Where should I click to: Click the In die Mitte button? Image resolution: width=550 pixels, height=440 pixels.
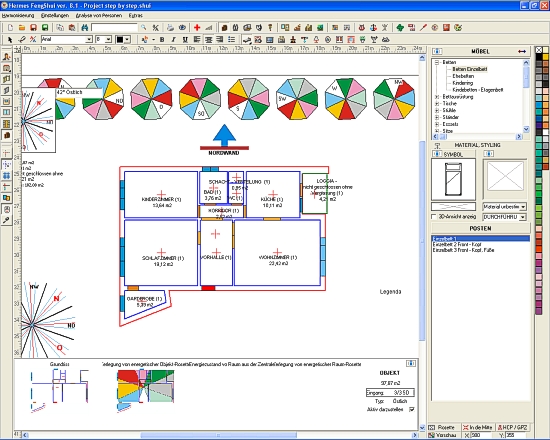pos(478,427)
